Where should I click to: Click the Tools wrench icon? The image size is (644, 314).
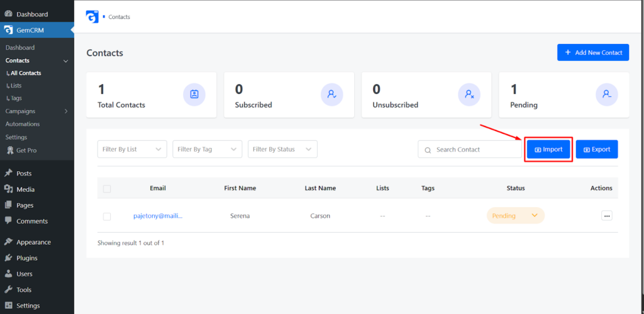pos(8,289)
